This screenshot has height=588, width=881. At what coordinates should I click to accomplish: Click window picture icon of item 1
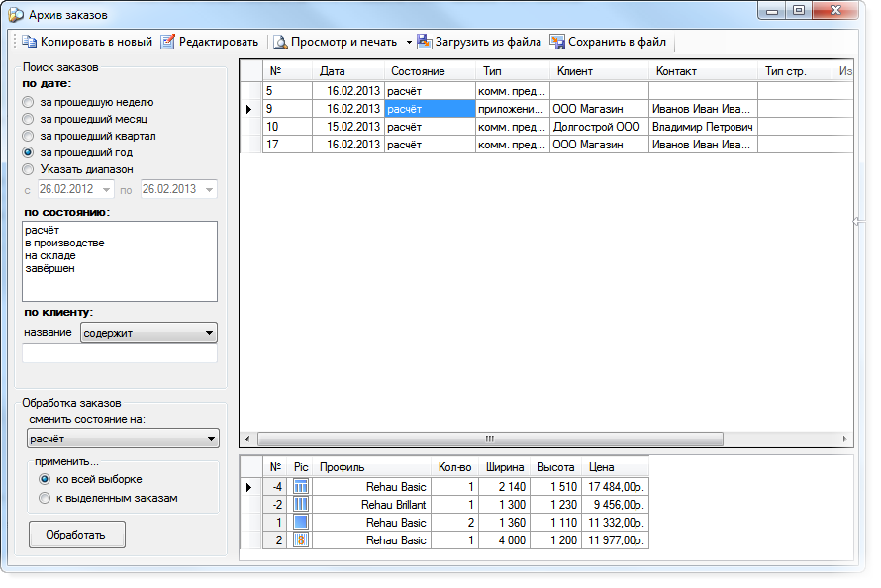pyautogui.click(x=301, y=523)
